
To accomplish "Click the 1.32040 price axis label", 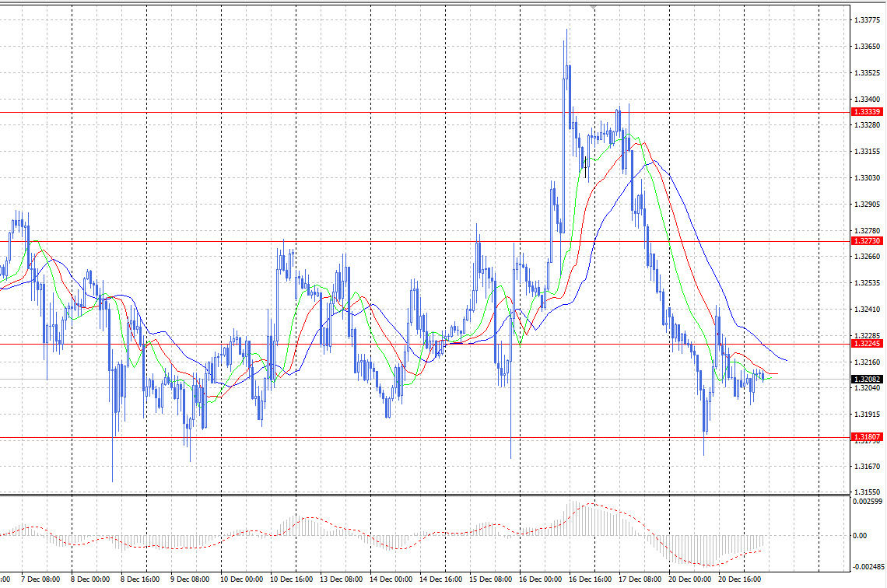I will [x=867, y=388].
